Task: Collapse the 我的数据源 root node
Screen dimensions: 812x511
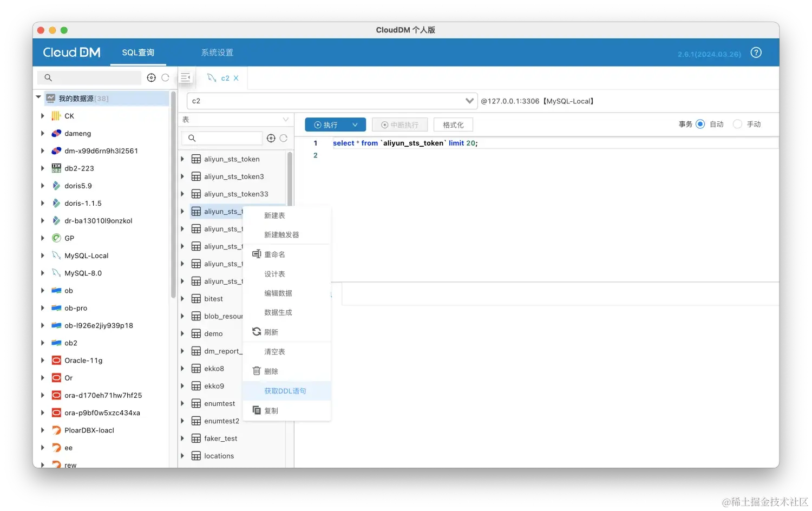Action: [x=38, y=97]
